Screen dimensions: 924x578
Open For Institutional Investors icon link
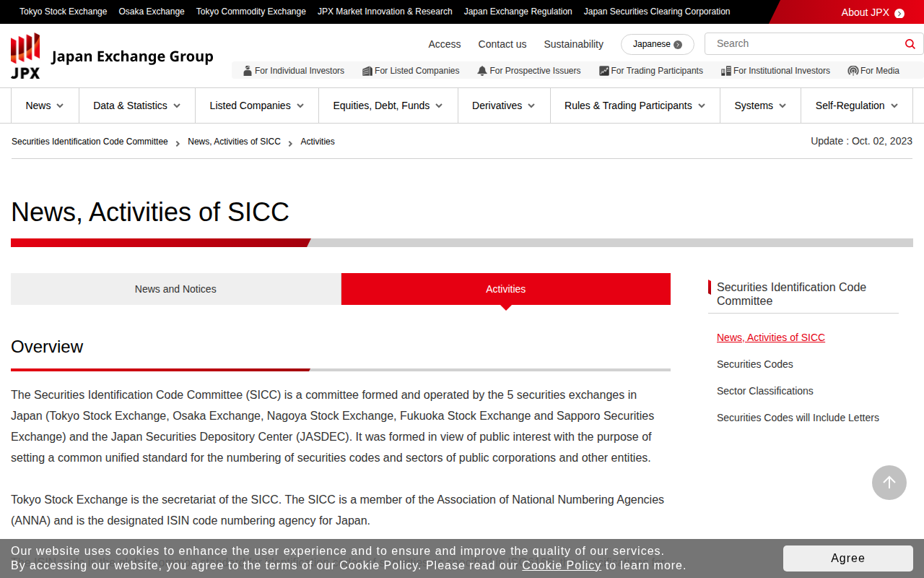[726, 71]
